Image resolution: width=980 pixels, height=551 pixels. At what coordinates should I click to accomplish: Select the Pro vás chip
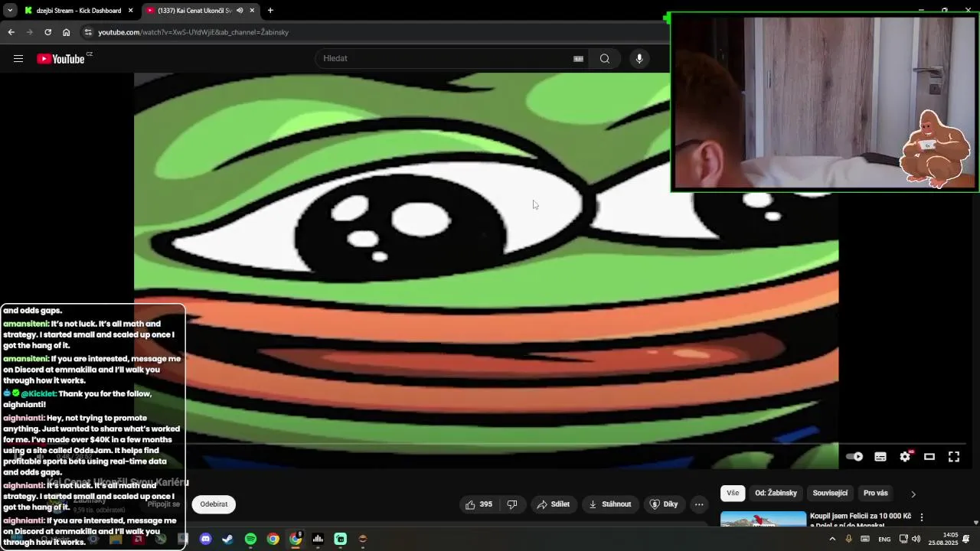pos(876,494)
